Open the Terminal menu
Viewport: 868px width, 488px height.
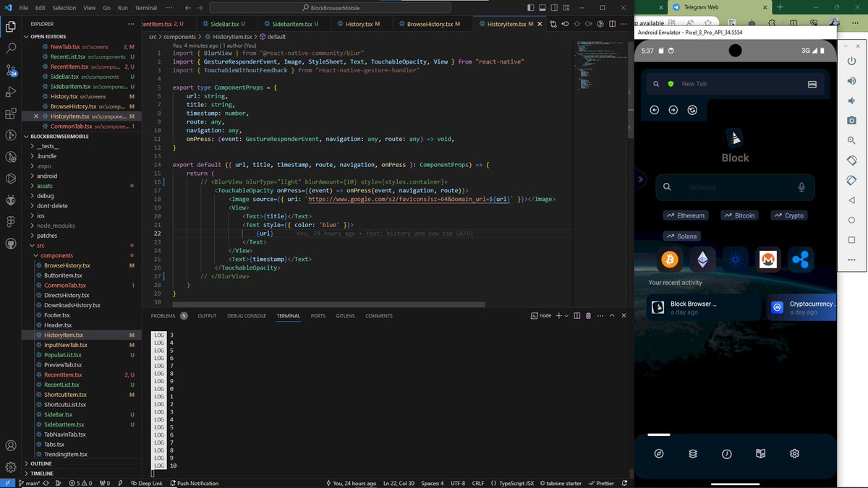tap(146, 7)
